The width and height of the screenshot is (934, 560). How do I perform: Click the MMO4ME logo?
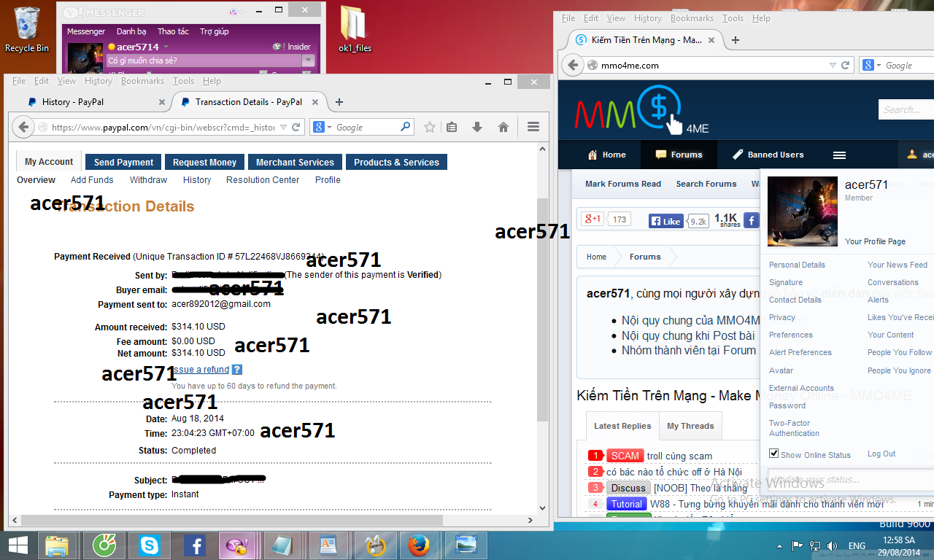[x=642, y=110]
